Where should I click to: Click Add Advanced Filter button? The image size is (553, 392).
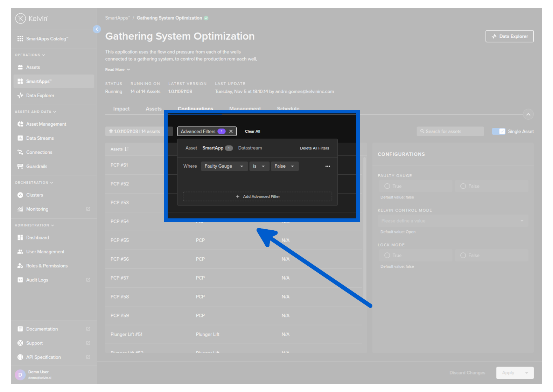(257, 197)
